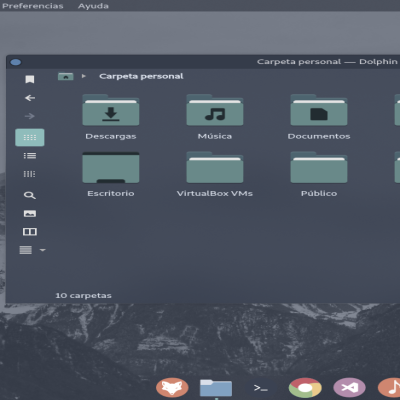This screenshot has height=400, width=400.
Task: Click the home folder breadcrumb icon
Action: pyautogui.click(x=66, y=76)
